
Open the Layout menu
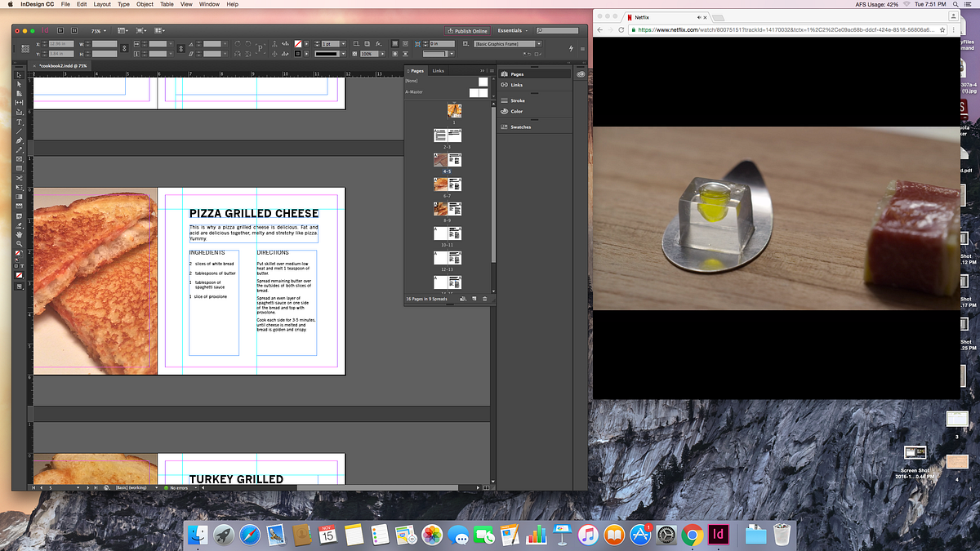coord(102,4)
